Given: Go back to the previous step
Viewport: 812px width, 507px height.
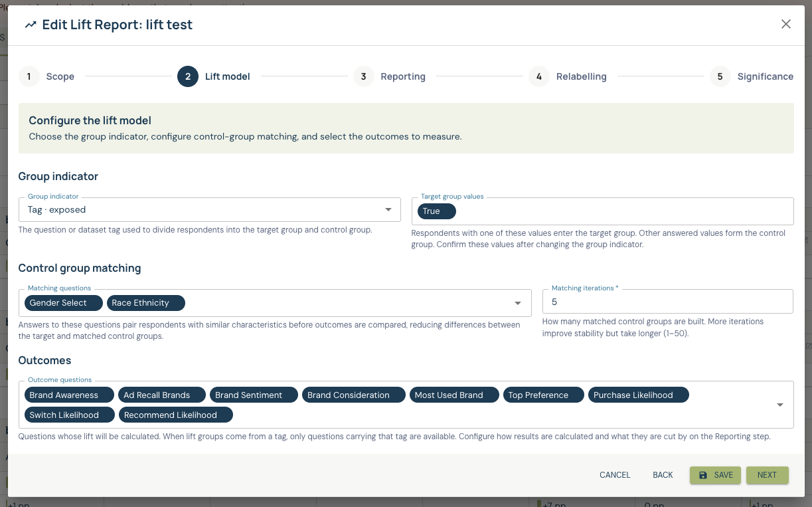Looking at the screenshot, I should click(663, 475).
